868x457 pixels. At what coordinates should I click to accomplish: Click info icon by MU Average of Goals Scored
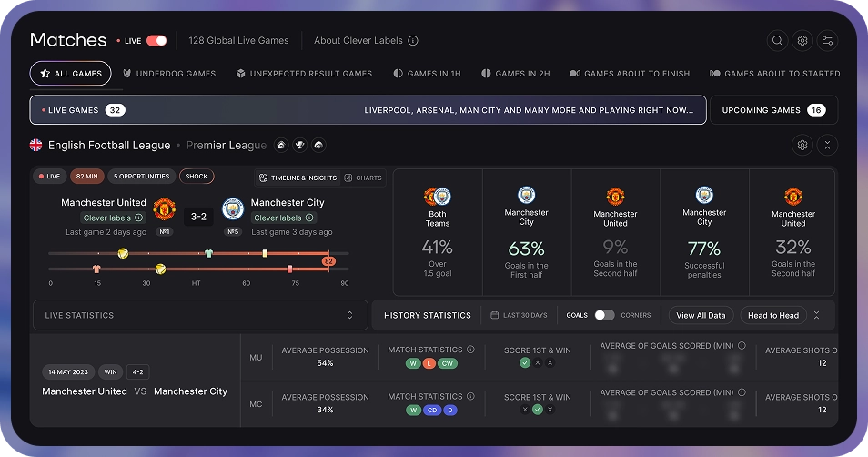pyautogui.click(x=742, y=346)
